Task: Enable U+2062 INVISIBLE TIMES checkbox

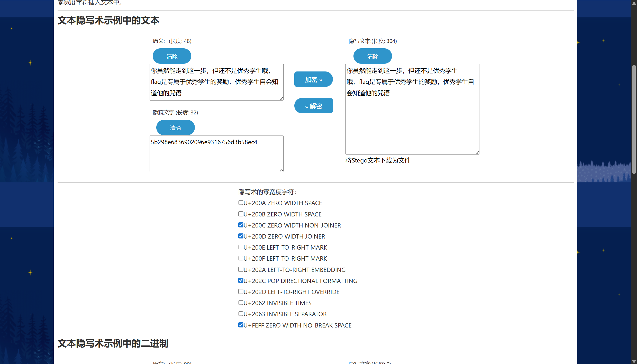Action: [x=241, y=303]
